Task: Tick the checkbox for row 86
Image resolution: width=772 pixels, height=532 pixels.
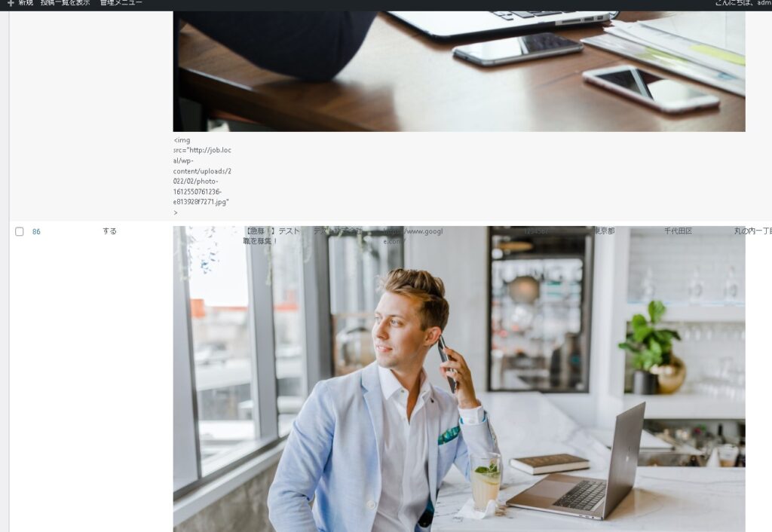Action: coord(19,231)
